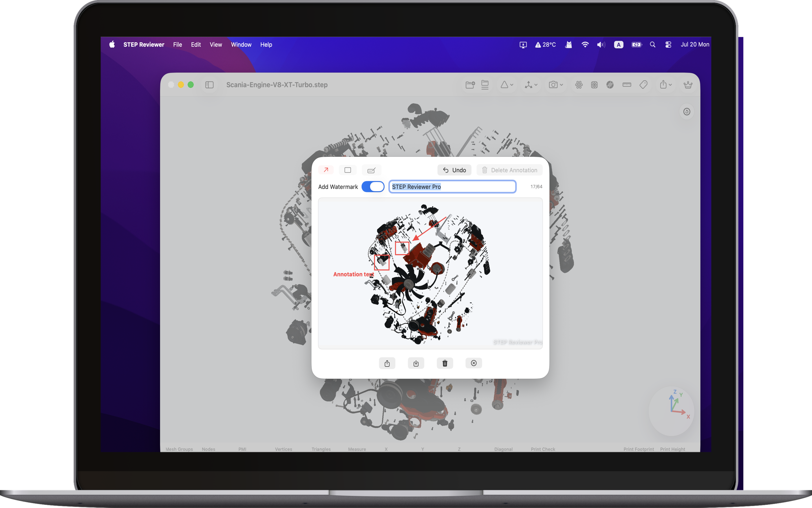
Task: Reset the view with the circular arrow icon
Action: point(687,111)
